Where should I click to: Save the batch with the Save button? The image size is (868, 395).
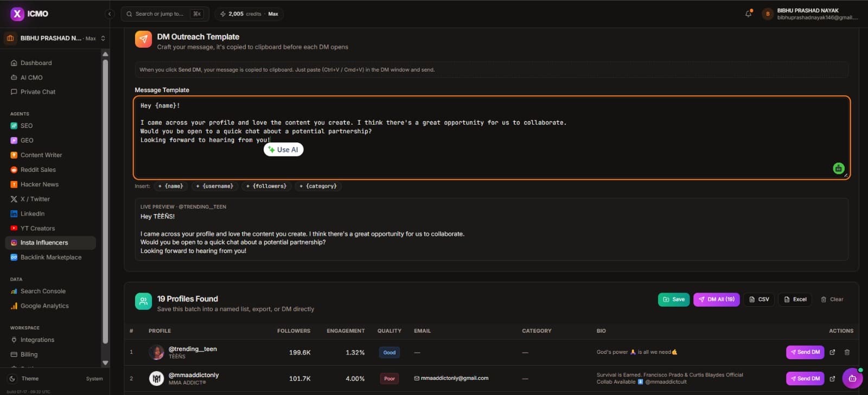point(674,300)
